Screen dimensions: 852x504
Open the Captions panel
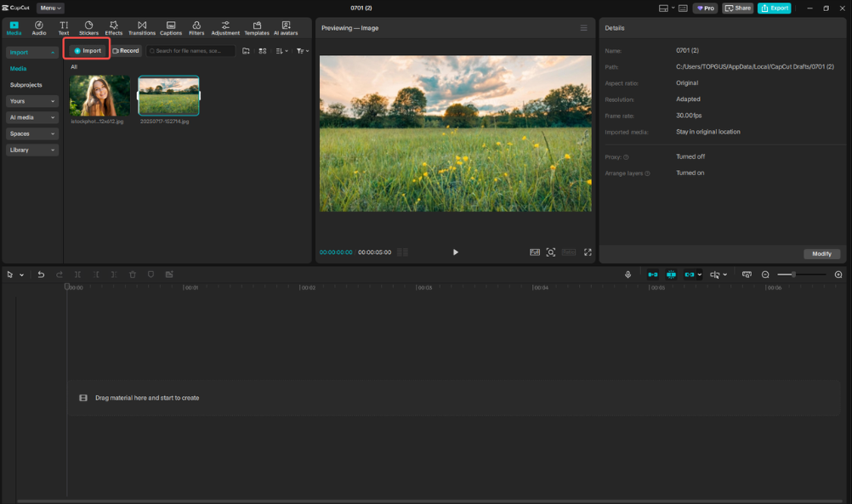pyautogui.click(x=170, y=27)
